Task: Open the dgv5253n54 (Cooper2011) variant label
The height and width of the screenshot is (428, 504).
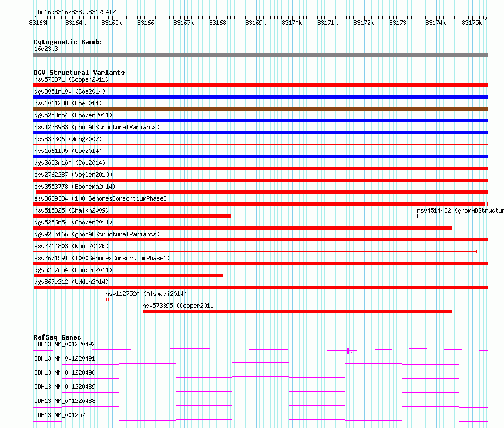Action: (73, 115)
